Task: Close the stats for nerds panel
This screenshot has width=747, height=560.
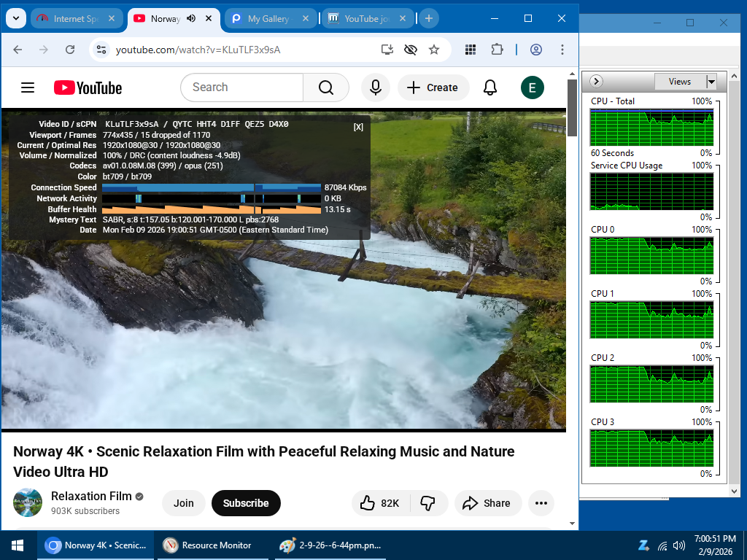Action: (x=358, y=127)
